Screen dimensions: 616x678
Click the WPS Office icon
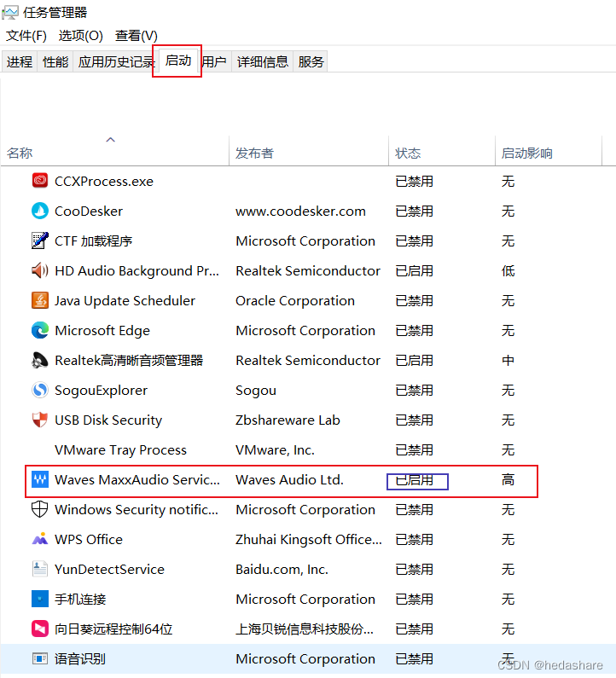pos(40,539)
